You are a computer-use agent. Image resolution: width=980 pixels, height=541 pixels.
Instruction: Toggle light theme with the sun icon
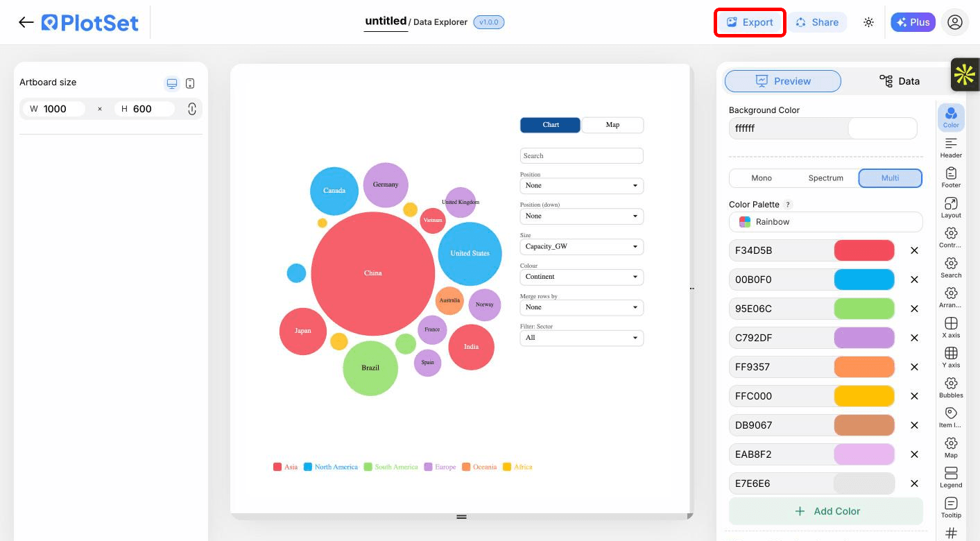coord(868,22)
